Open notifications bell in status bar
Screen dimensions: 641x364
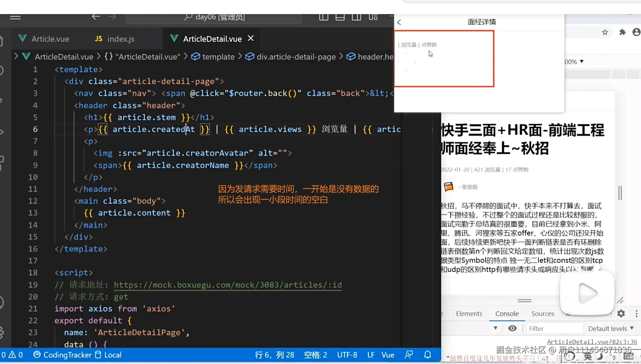[428, 355]
